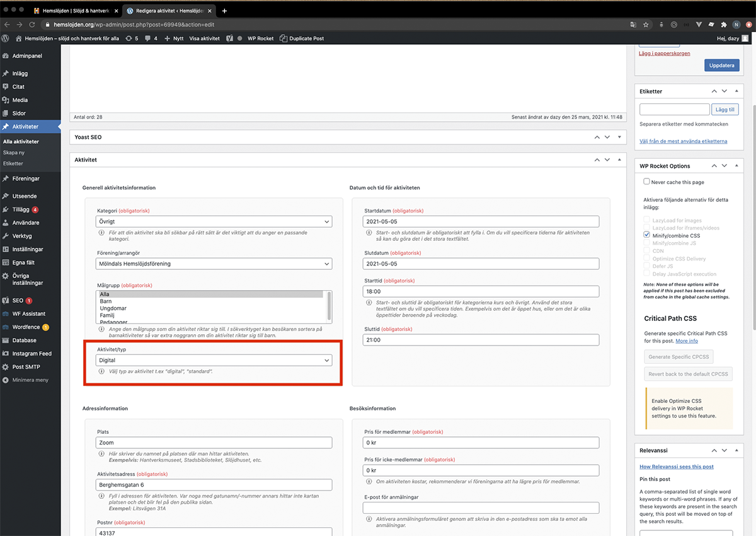Image resolution: width=756 pixels, height=536 pixels.
Task: Click the Yoast SEO icon in admin bar
Action: pos(230,38)
